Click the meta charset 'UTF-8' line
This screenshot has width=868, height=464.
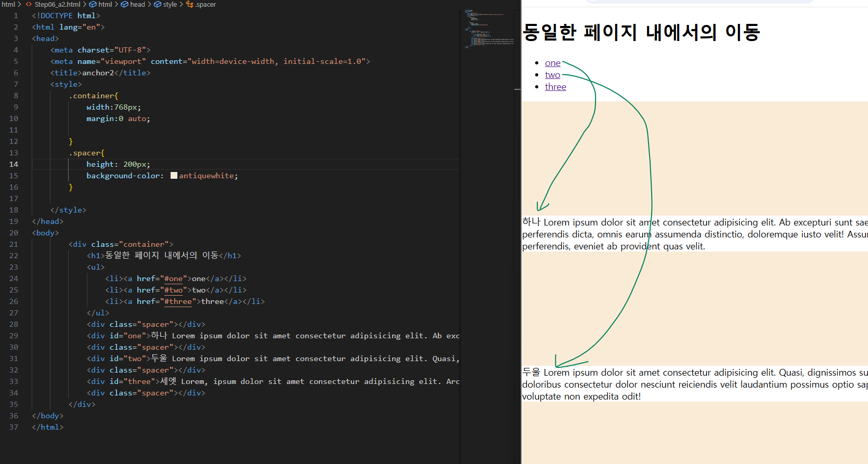click(100, 50)
